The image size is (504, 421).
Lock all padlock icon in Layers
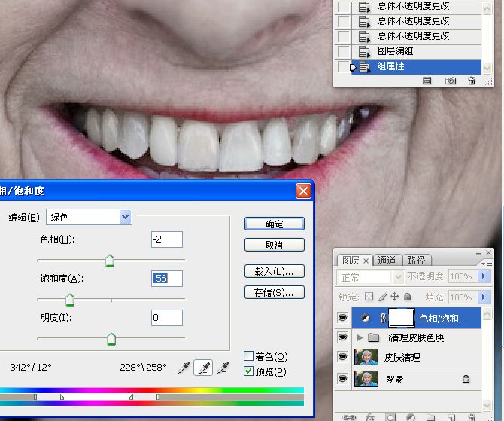pyautogui.click(x=407, y=297)
